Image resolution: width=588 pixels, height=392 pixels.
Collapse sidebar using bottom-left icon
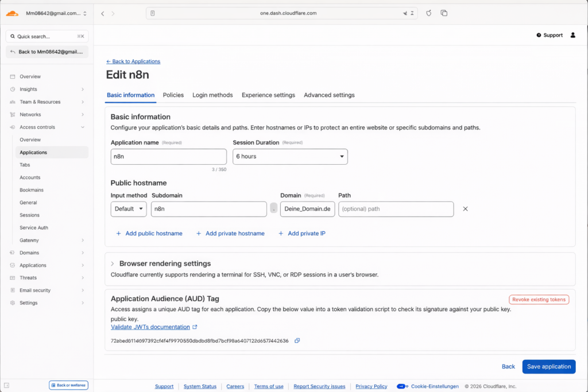tap(6, 386)
